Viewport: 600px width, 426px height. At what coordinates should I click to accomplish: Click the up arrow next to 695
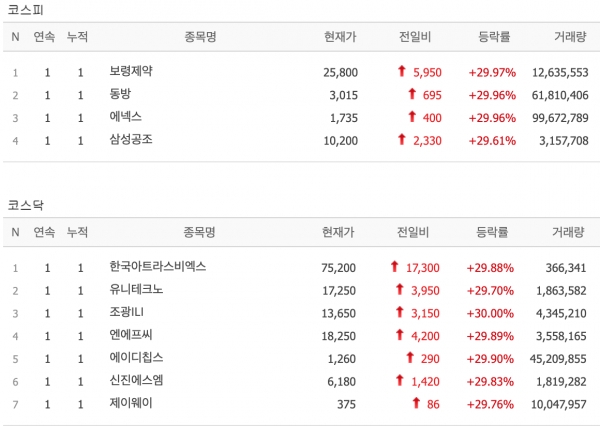[x=412, y=94]
